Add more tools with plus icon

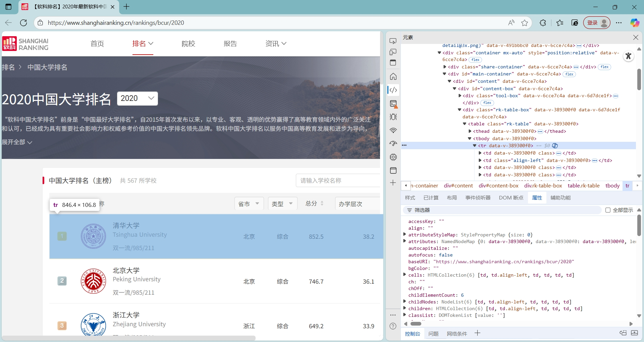tap(393, 183)
